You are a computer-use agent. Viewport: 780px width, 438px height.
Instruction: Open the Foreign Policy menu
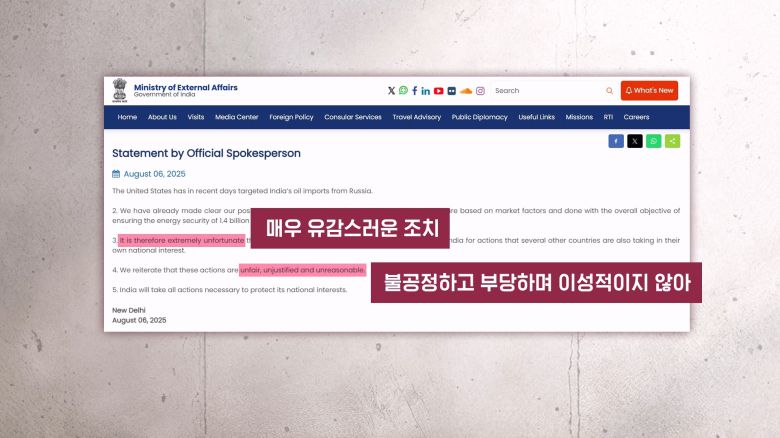tap(291, 117)
